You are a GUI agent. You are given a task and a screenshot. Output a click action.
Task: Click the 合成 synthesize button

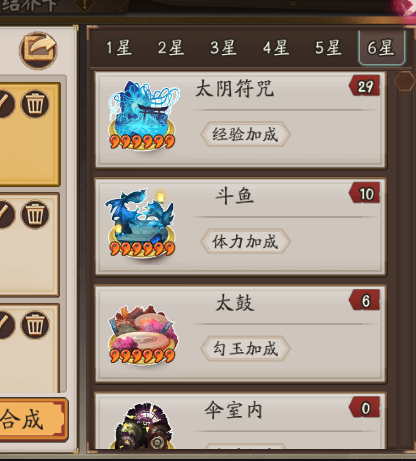pos(31,419)
